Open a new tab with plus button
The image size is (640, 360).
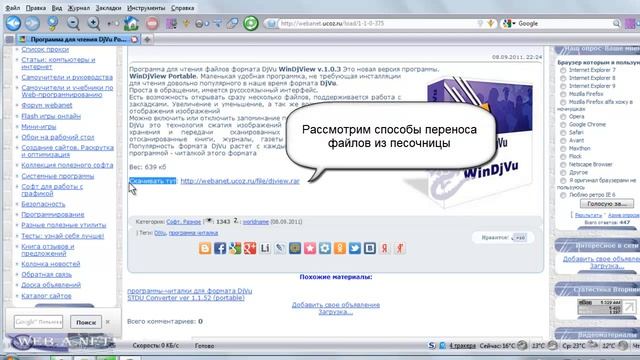point(147,40)
